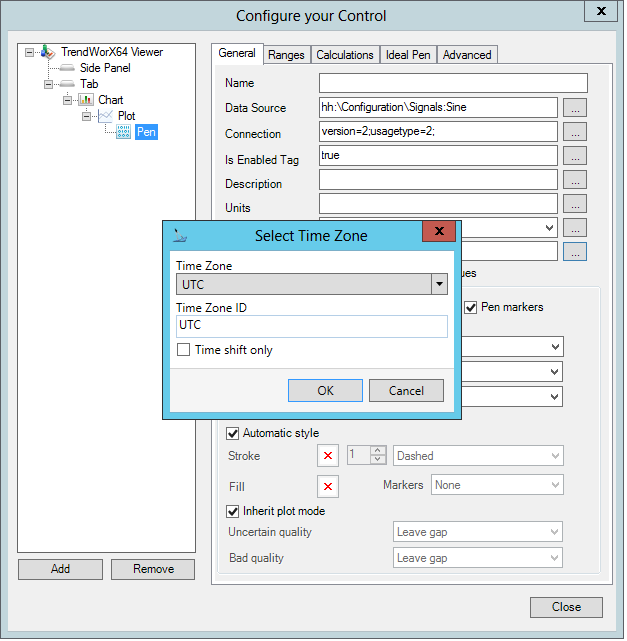
Task: Click the ellipsis button beside Connection field
Action: click(574, 132)
